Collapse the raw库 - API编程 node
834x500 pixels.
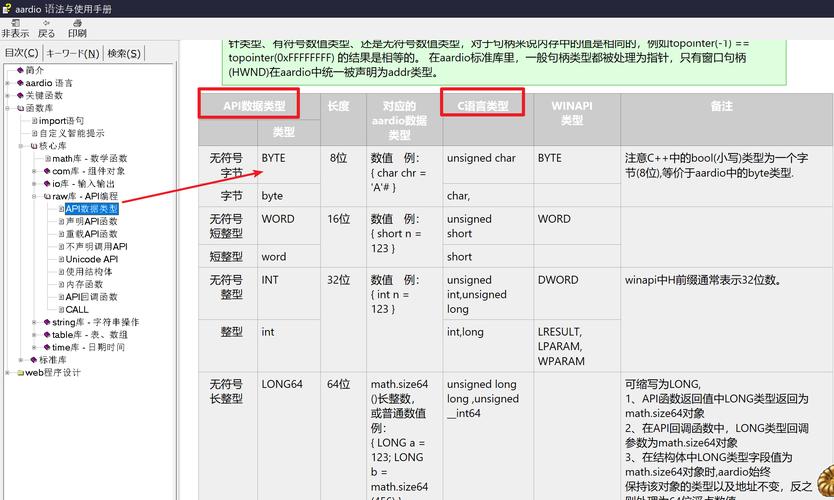[34, 196]
